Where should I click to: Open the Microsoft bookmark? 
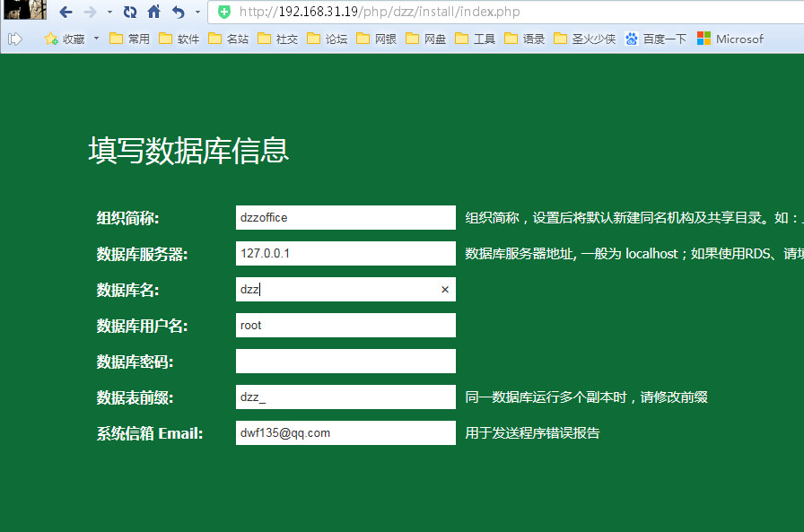click(x=730, y=39)
